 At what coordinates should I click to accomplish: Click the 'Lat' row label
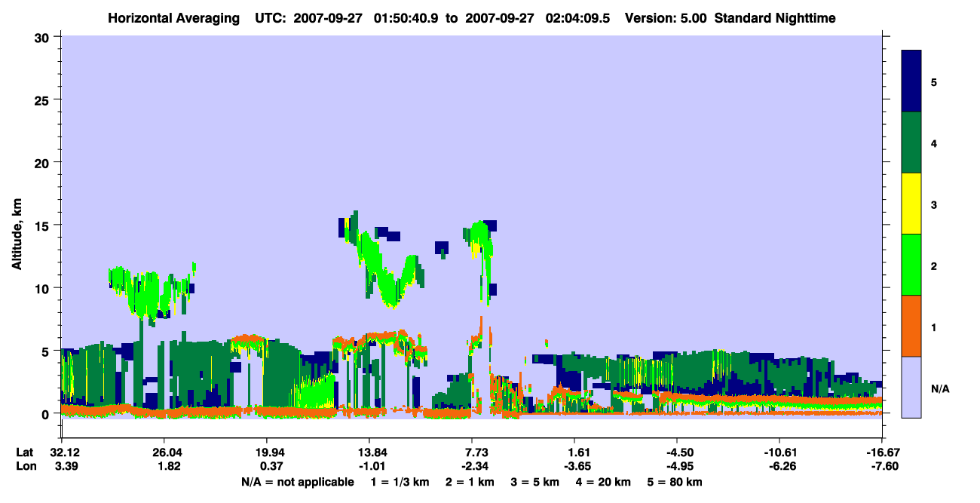pyautogui.click(x=25, y=452)
